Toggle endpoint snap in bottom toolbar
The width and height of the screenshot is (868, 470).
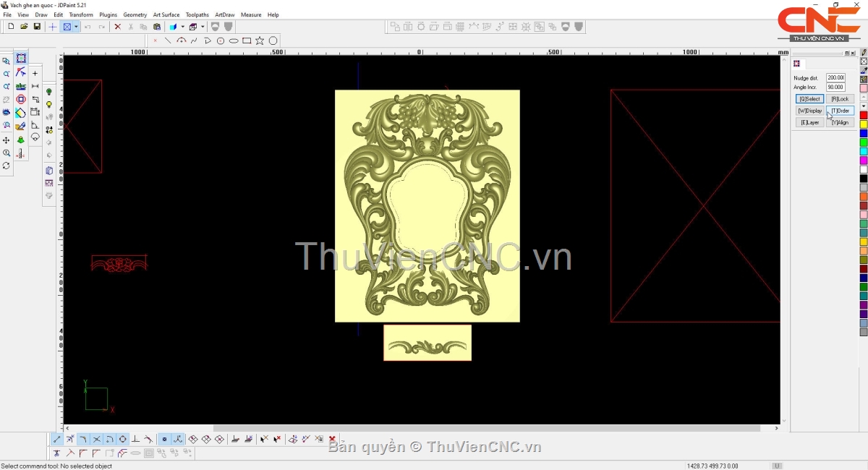57,439
